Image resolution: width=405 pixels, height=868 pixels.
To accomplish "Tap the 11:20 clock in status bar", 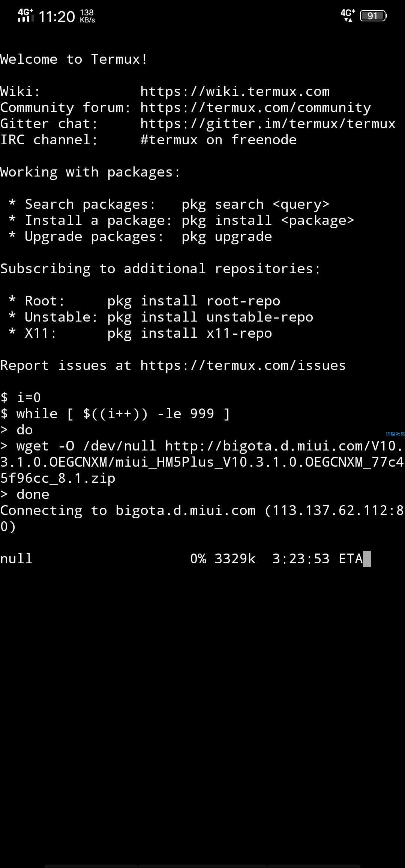I will (x=57, y=16).
